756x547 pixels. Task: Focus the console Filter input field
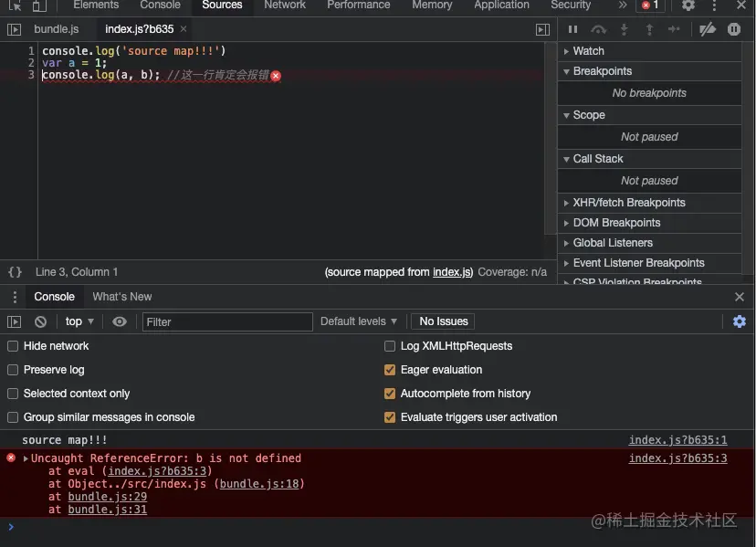pos(227,321)
